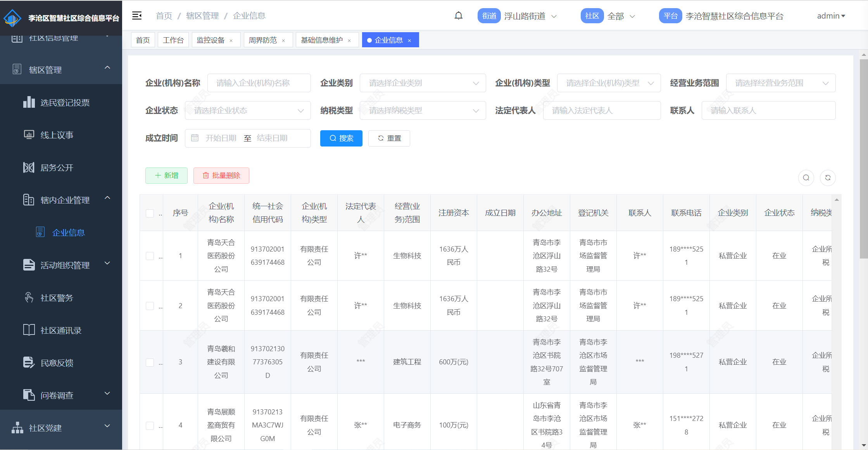Click the 辖内企业管理 building icon
Viewport: 868px width, 450px height.
coord(29,200)
